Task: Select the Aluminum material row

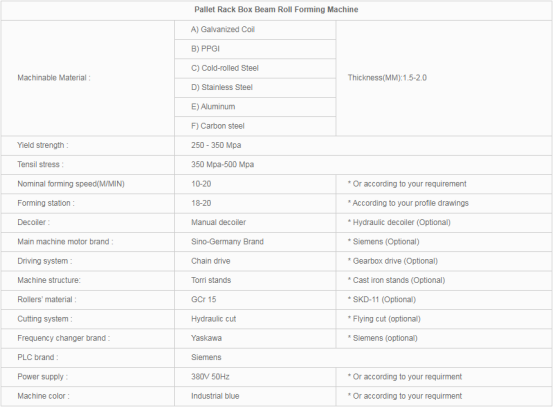Action: (255, 107)
